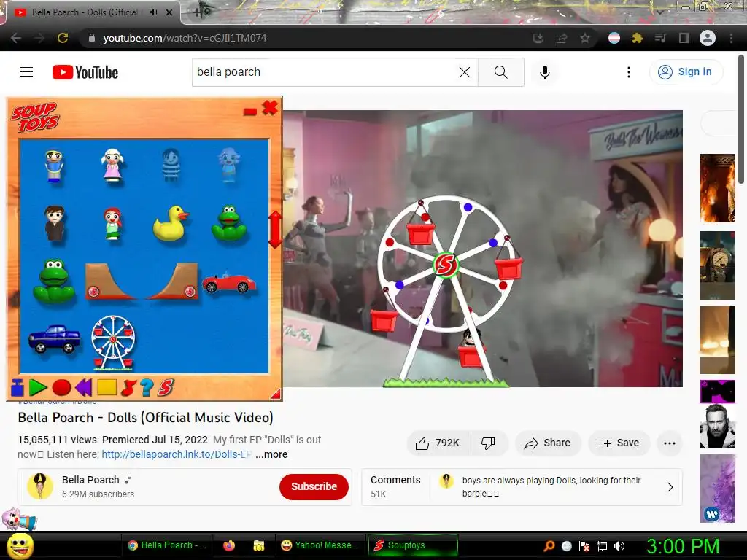Go to YouTube home via logo

pos(85,72)
